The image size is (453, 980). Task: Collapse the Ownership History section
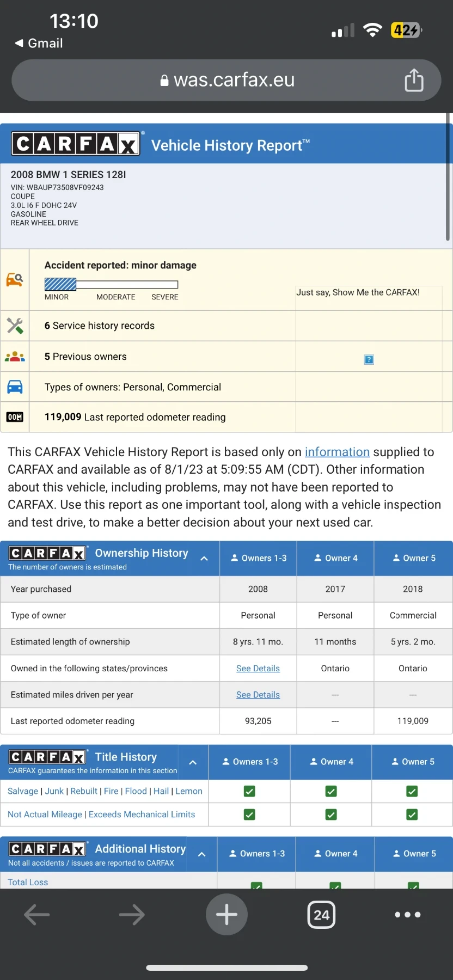[204, 559]
